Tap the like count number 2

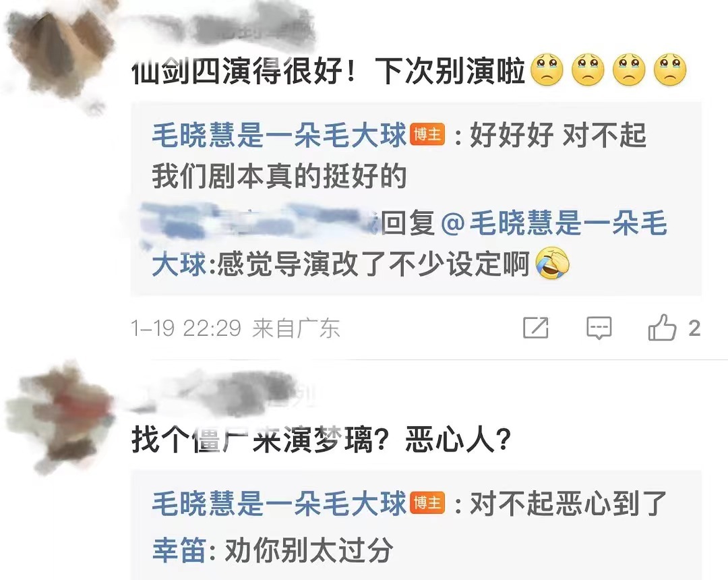pyautogui.click(x=694, y=328)
